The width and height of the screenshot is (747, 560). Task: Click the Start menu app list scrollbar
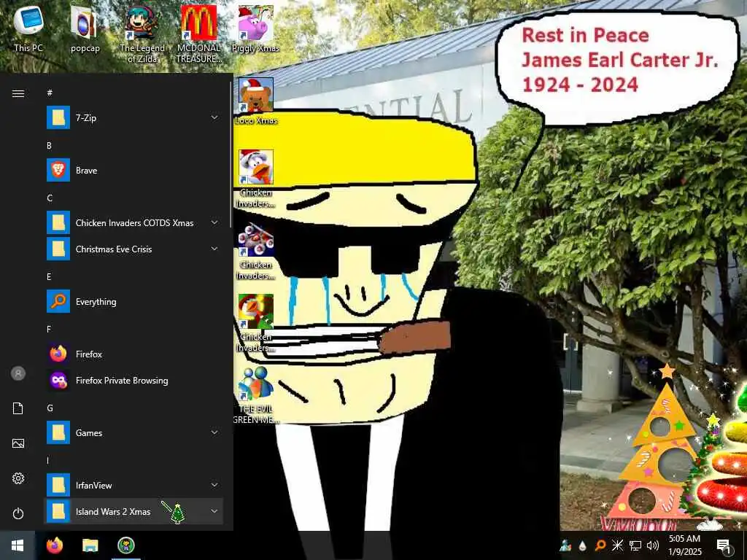tap(231, 155)
